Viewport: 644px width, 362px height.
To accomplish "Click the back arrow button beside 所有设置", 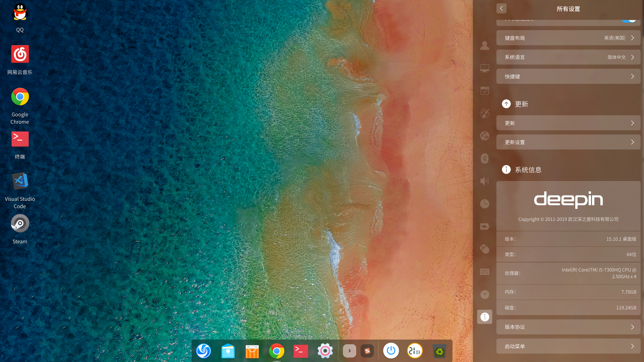I will tap(501, 8).
